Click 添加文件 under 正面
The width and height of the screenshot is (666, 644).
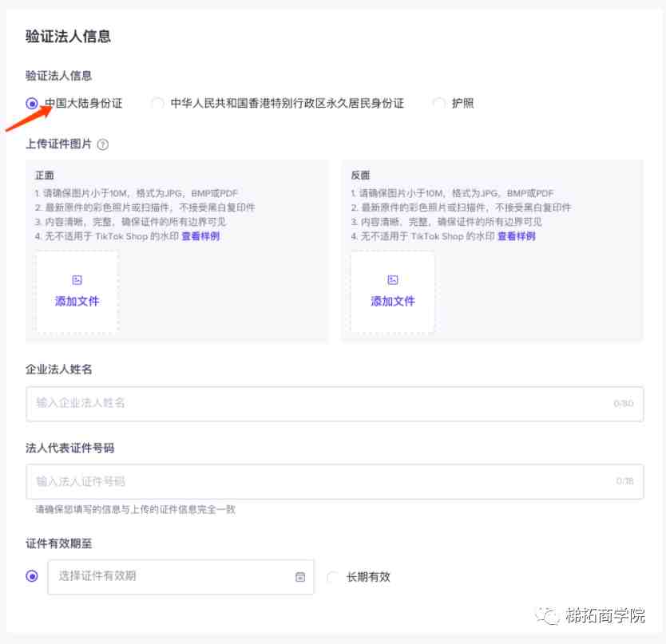click(77, 301)
